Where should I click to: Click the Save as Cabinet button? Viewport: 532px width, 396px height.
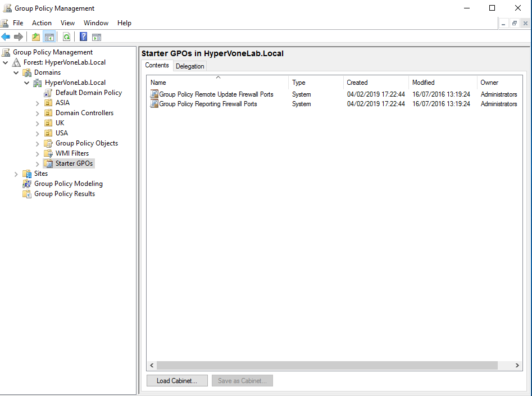click(x=242, y=380)
